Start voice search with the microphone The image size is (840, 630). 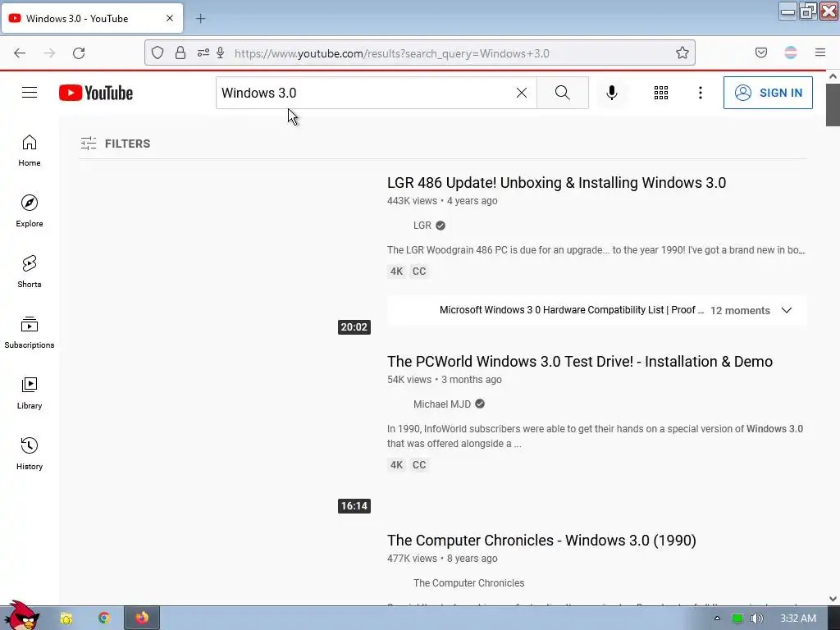pos(612,93)
